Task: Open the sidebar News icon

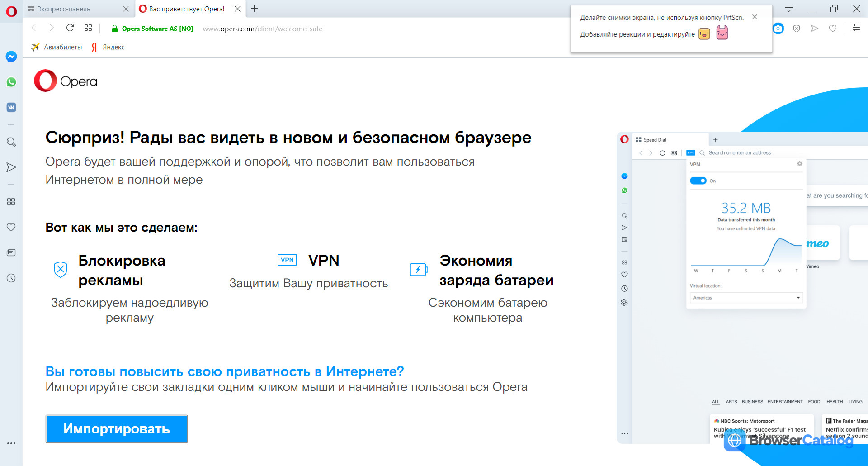Action: pos(11,252)
